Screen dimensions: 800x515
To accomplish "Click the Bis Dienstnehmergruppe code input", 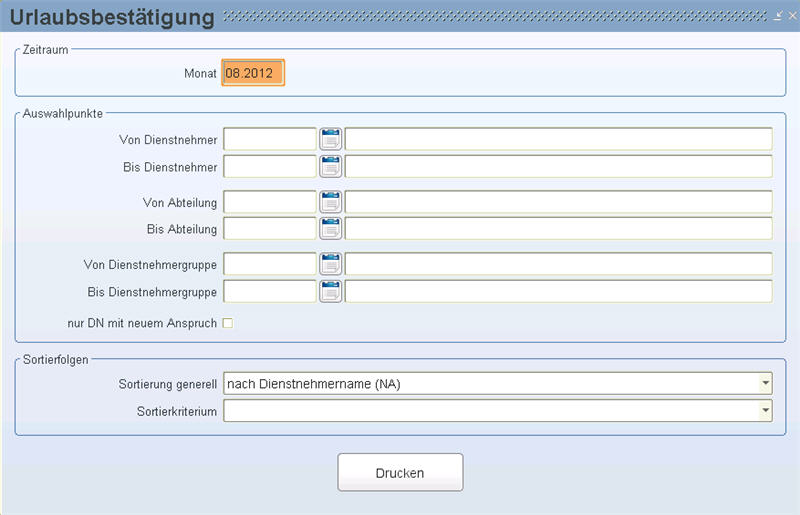I will [270, 291].
